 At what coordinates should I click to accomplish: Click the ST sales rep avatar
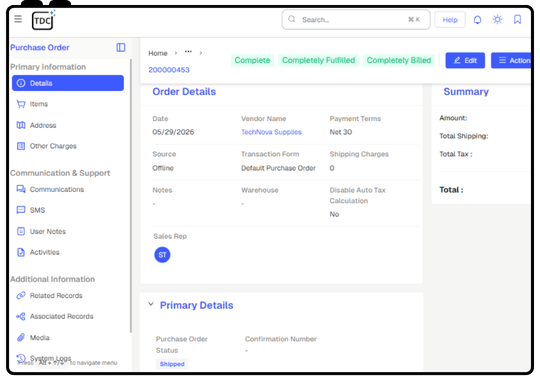(162, 255)
